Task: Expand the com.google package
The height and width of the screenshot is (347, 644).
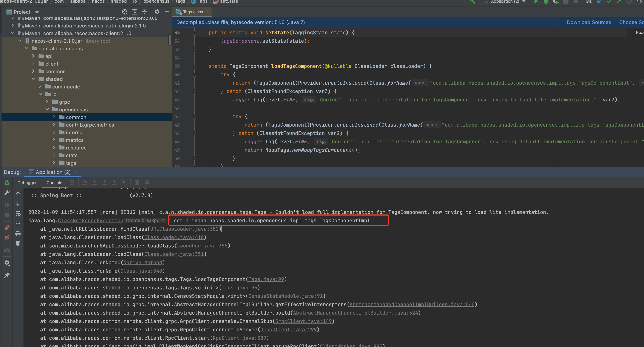Action: pyautogui.click(x=40, y=86)
